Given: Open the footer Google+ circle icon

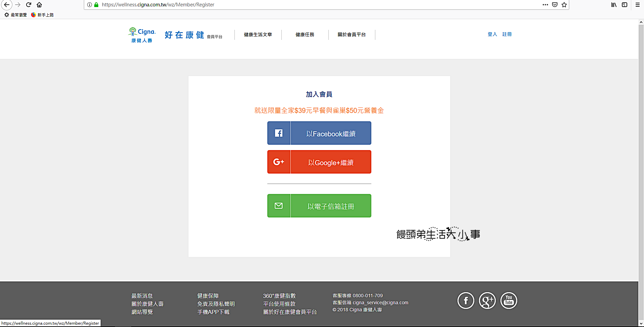Looking at the screenshot, I should tap(487, 301).
